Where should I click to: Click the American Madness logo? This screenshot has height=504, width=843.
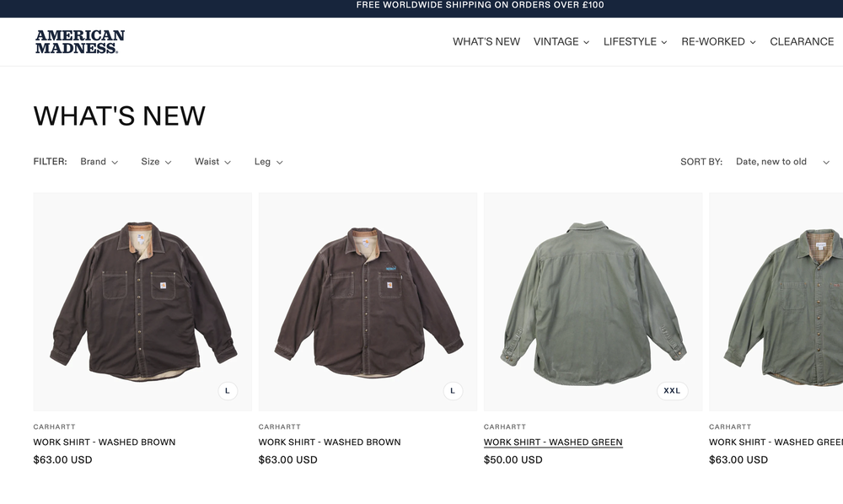tap(80, 42)
